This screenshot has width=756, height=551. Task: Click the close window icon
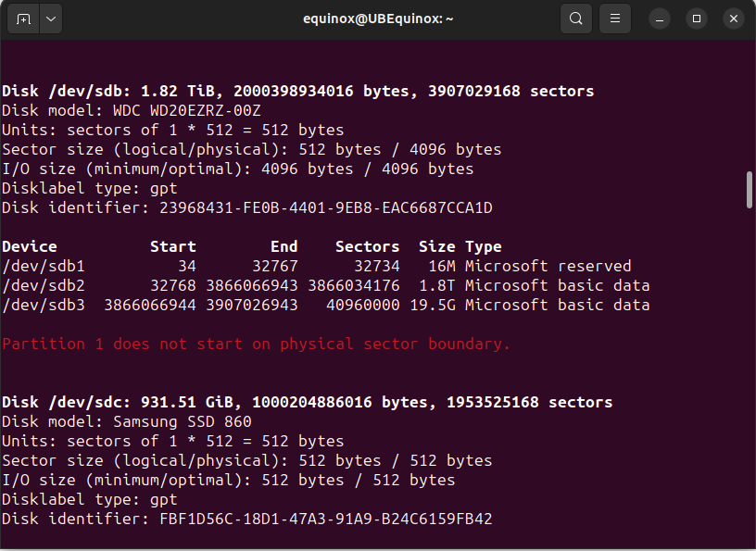pos(733,18)
